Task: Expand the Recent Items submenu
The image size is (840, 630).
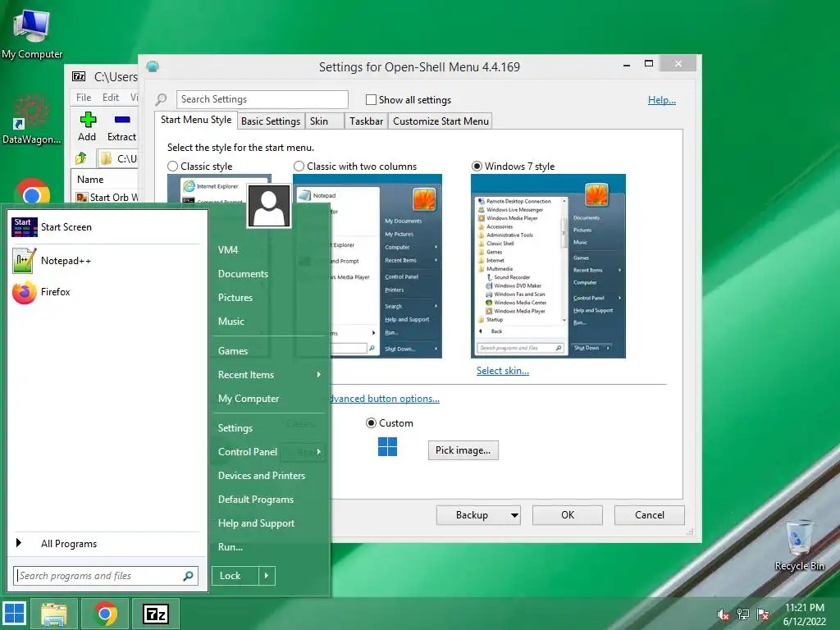Action: click(269, 375)
